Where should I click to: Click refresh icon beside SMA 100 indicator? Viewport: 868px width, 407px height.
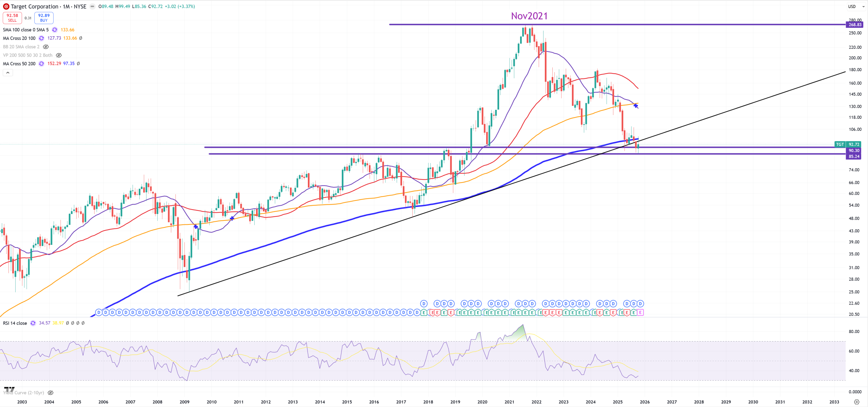(55, 30)
